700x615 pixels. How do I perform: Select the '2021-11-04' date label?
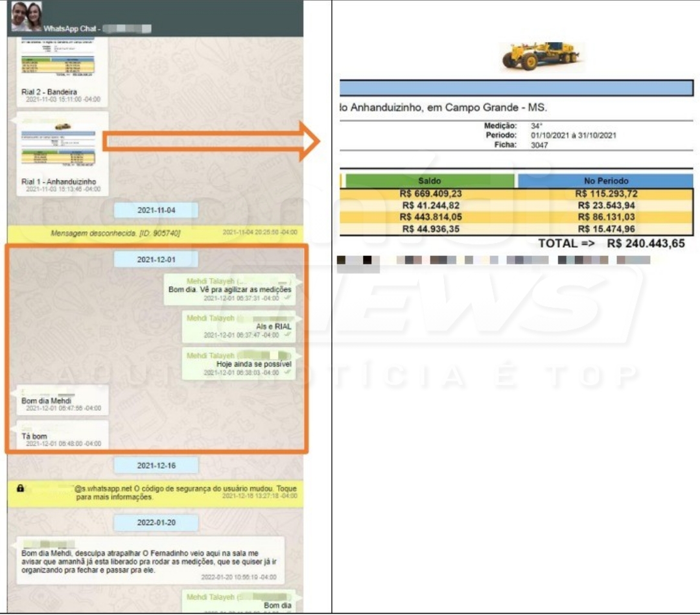click(x=156, y=210)
